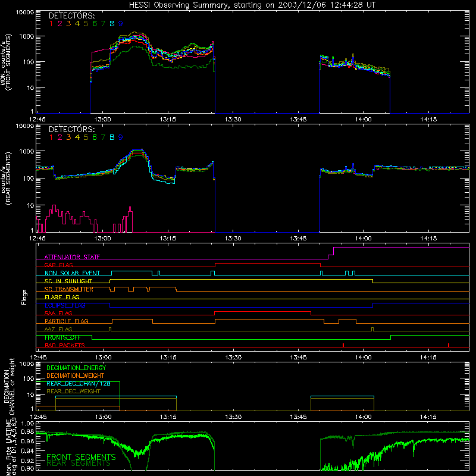
Task: Click the NON_SOLAR_EVENT flag label
Action: tap(72, 273)
